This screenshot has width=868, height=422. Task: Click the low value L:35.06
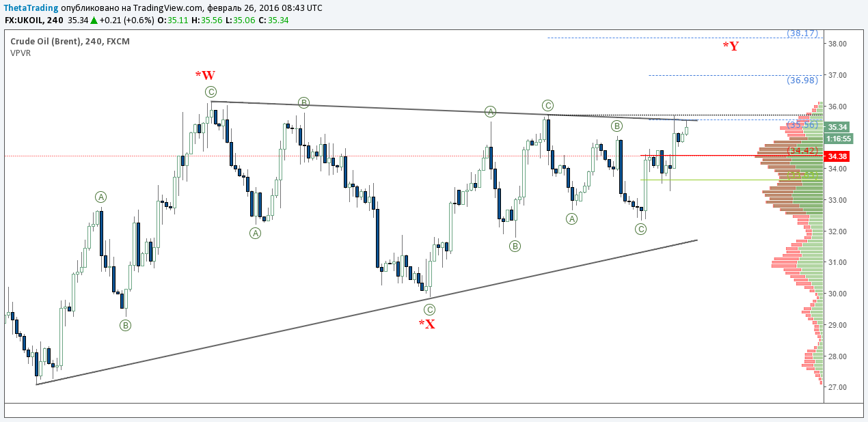click(x=239, y=20)
